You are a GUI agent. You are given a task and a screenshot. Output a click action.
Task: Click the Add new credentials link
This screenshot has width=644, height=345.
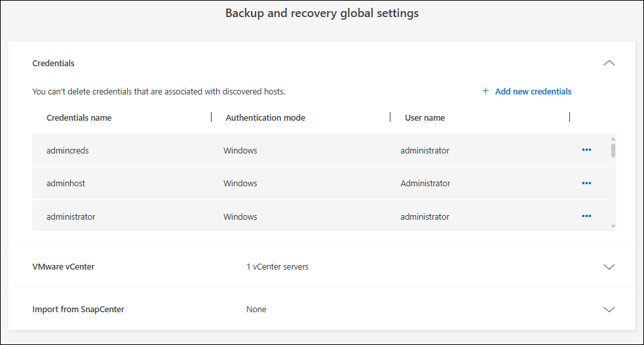[533, 92]
